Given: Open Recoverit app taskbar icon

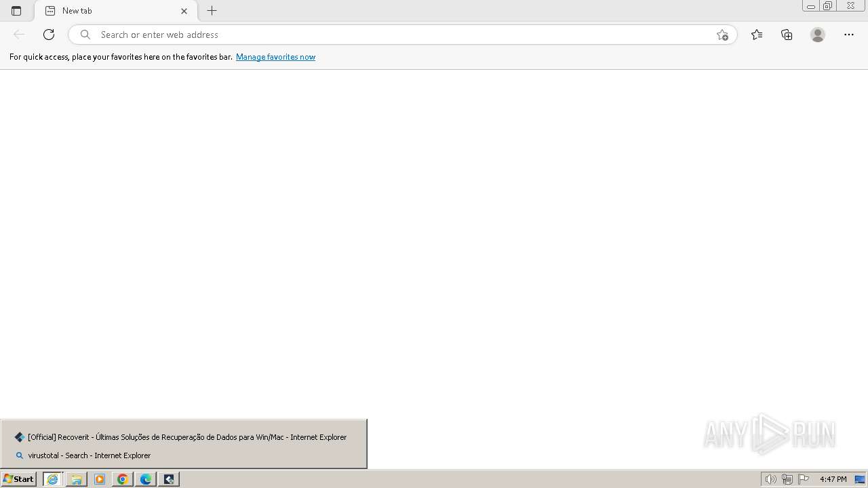Looking at the screenshot, I should click(x=169, y=479).
